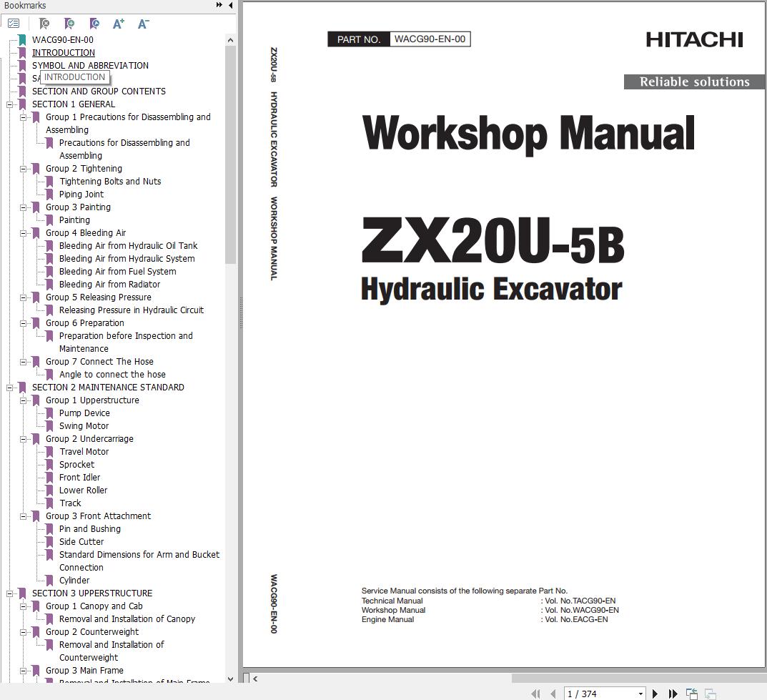Go to first page button

(535, 694)
